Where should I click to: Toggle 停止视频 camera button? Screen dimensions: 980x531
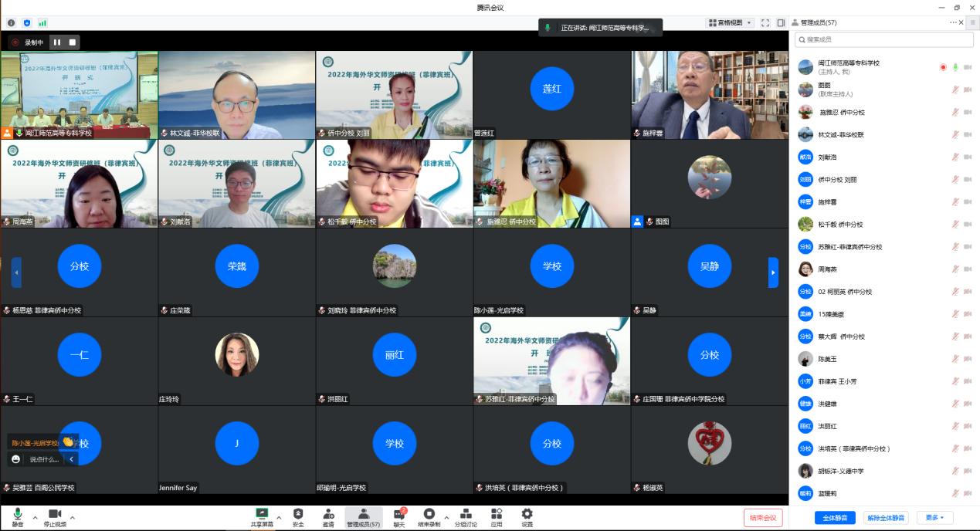[x=55, y=516]
